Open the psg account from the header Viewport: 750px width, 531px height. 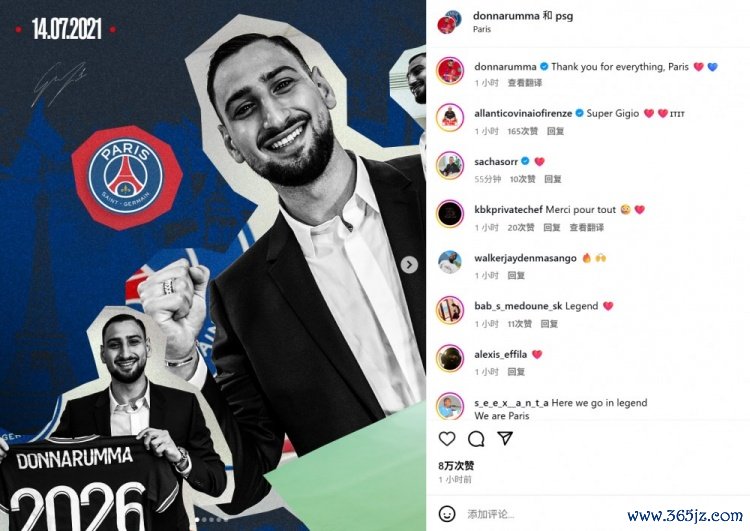(x=564, y=16)
